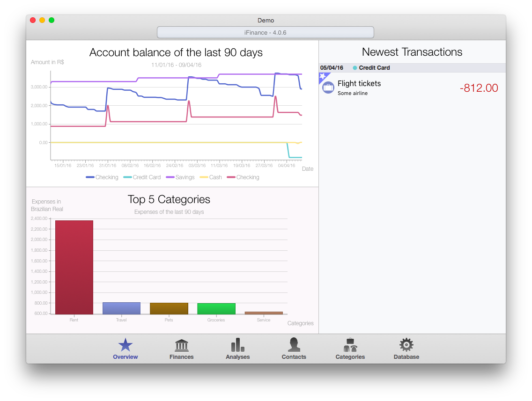The width and height of the screenshot is (532, 401).
Task: Click the brown Pets bar
Action: (x=169, y=308)
